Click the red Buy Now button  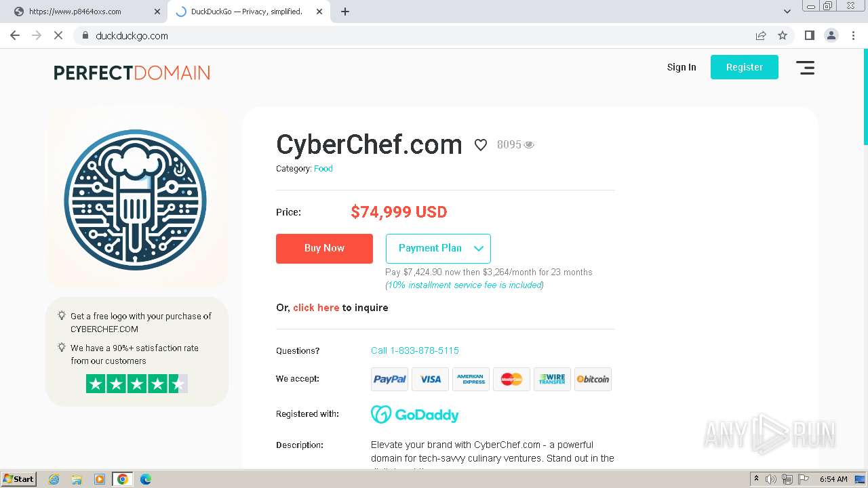(x=324, y=248)
